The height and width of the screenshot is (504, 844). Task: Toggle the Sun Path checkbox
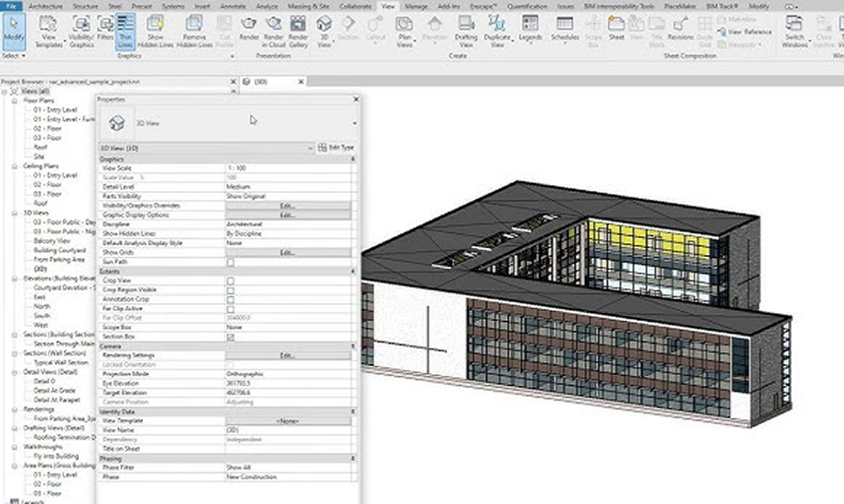(x=230, y=263)
